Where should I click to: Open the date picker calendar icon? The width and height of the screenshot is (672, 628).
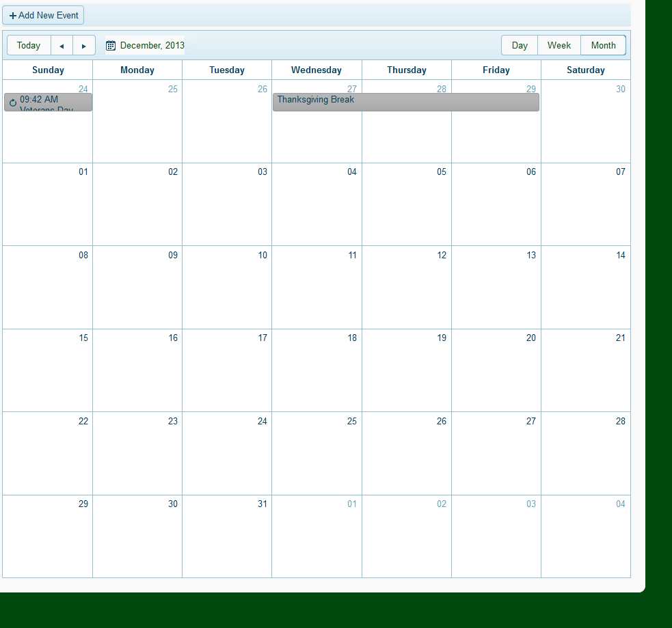(x=111, y=45)
